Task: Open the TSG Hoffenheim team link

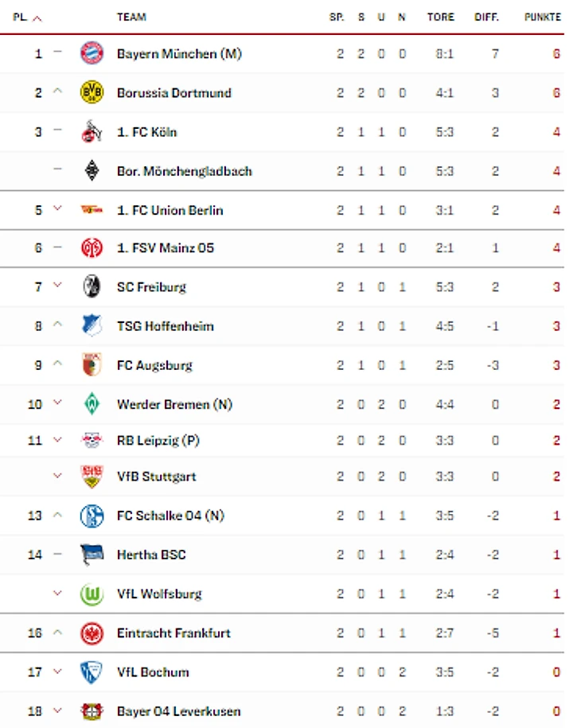Action: coord(165,325)
